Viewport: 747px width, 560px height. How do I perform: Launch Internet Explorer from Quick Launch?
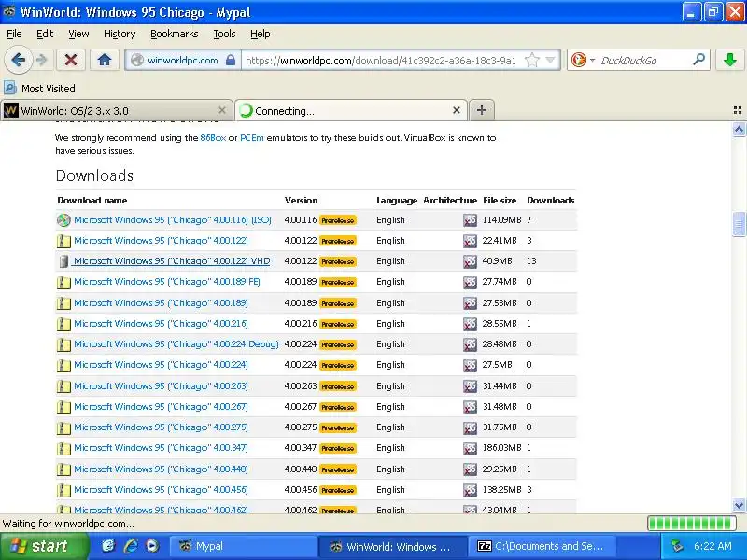[x=130, y=546]
